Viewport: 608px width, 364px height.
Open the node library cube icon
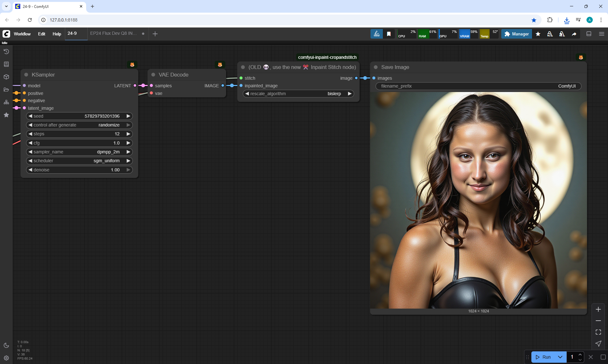point(6,77)
